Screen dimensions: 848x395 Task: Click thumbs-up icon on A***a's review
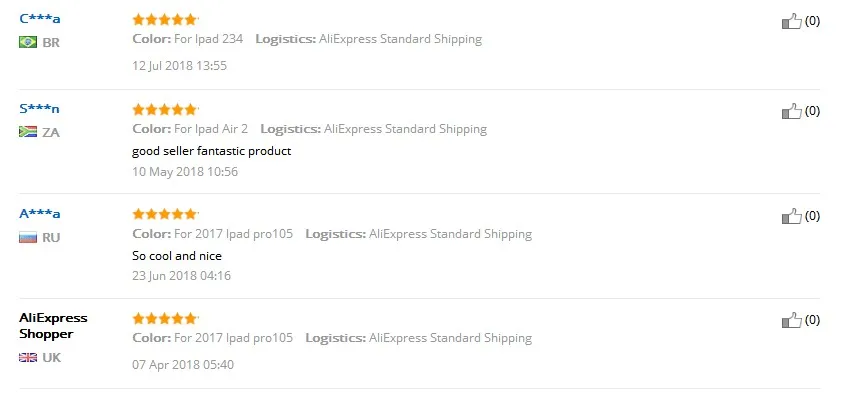point(792,216)
